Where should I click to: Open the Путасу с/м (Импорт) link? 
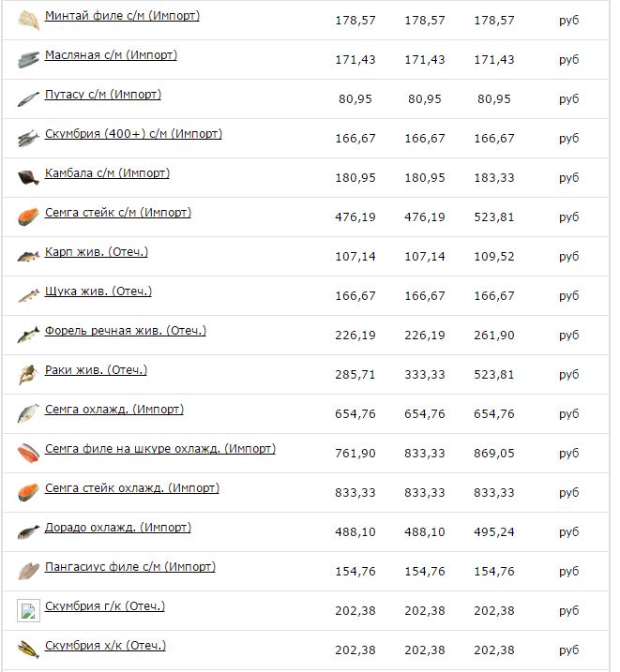103,95
